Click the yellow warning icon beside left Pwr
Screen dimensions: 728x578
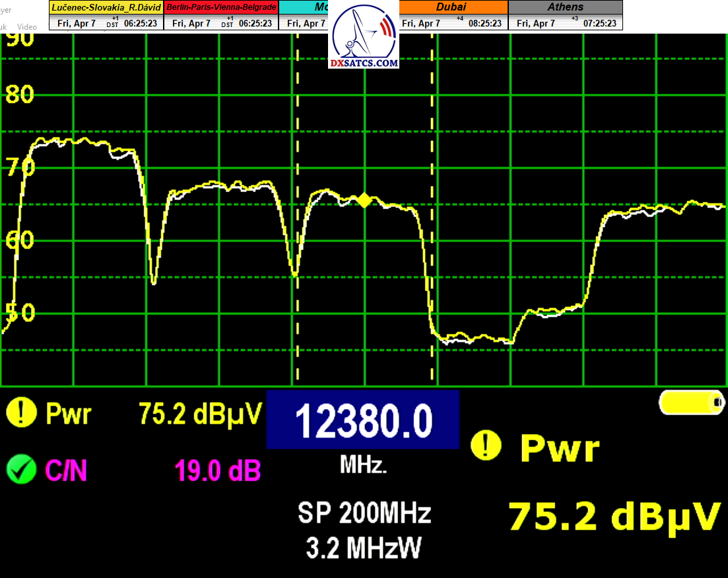(20, 414)
